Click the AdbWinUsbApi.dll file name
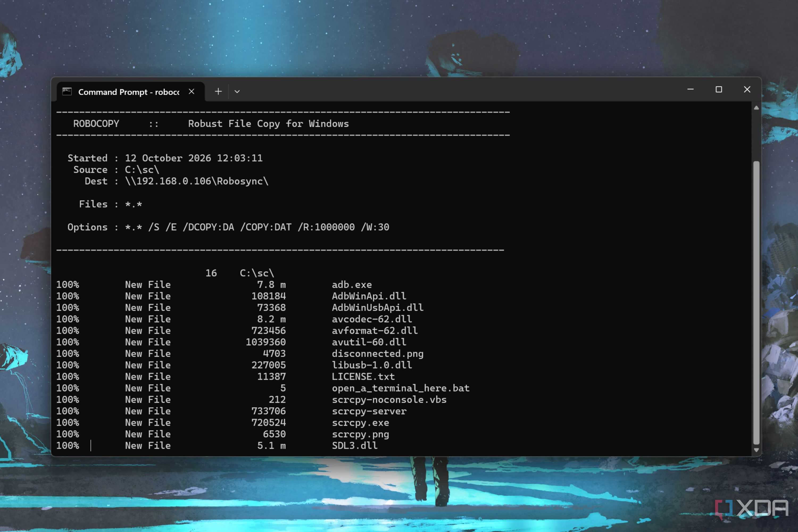Image resolution: width=798 pixels, height=532 pixels. pos(378,308)
